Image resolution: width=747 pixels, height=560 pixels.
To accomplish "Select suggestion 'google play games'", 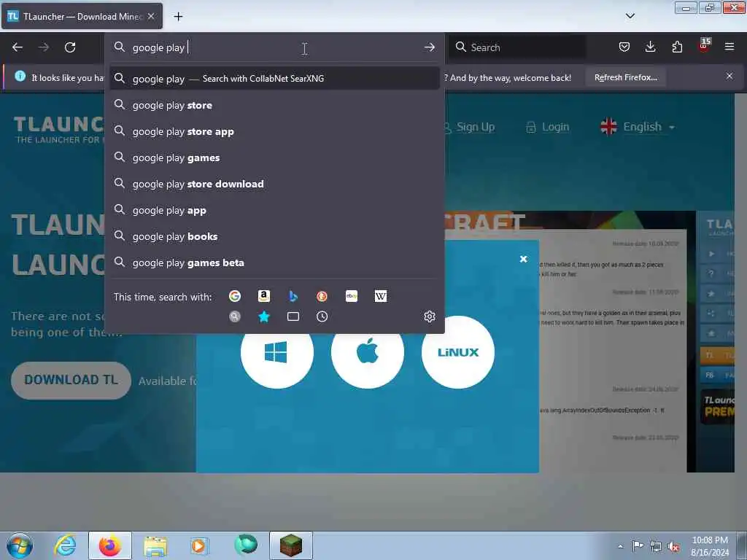I will pyautogui.click(x=274, y=157).
